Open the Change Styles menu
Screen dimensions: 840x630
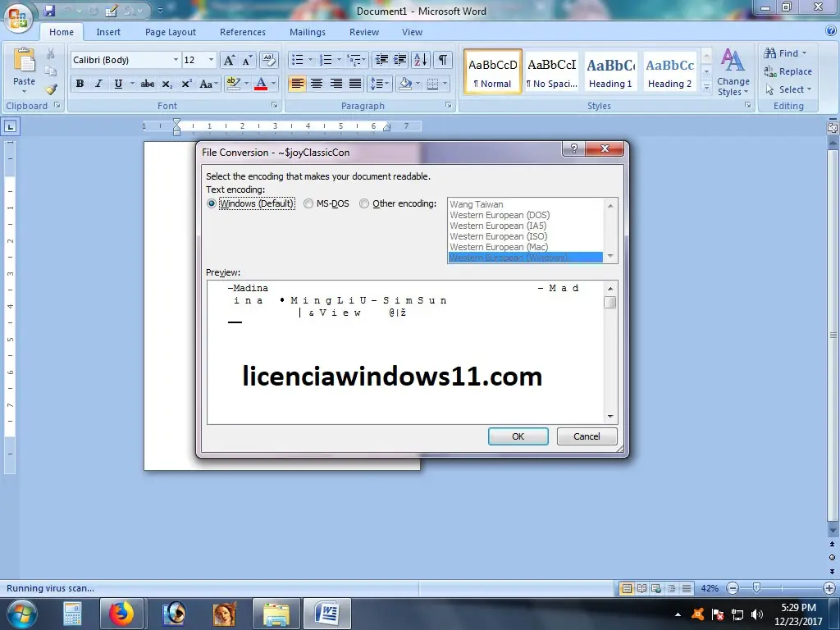pyautogui.click(x=733, y=72)
